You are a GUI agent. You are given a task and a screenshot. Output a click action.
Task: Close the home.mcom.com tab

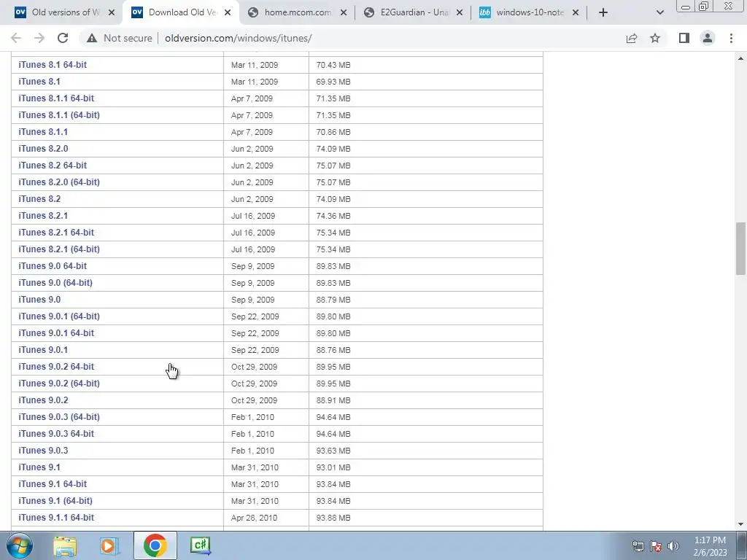[x=344, y=12]
